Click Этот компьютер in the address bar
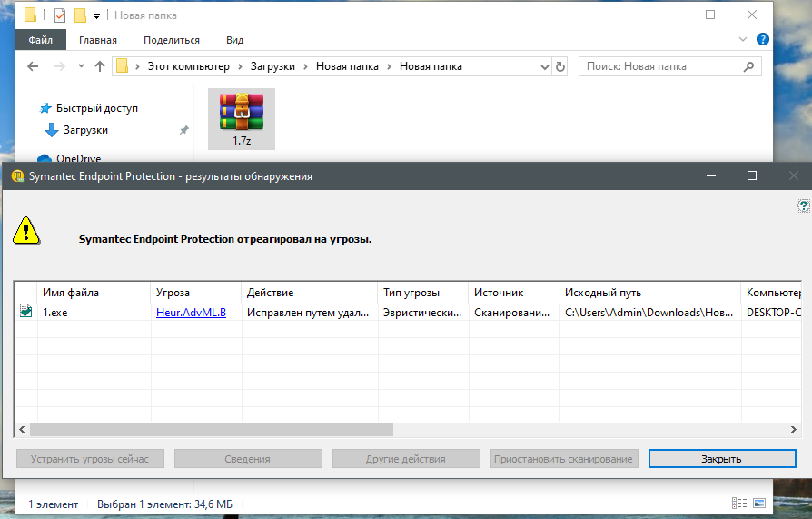This screenshot has width=812, height=519. (189, 66)
